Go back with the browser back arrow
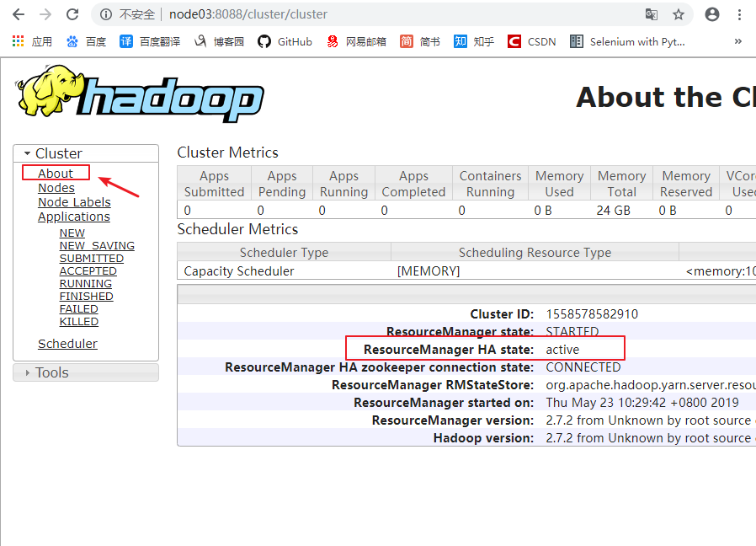Screen dimensions: 756x546 [19, 14]
